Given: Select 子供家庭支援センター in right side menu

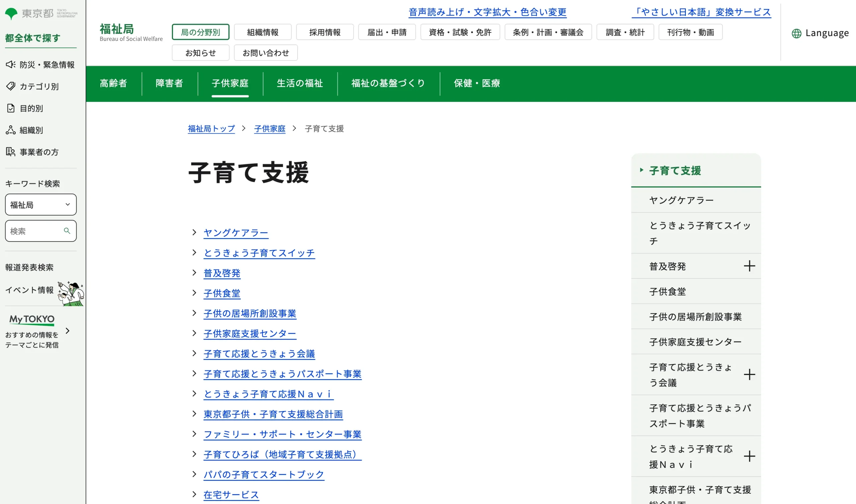Looking at the screenshot, I should [x=696, y=342].
